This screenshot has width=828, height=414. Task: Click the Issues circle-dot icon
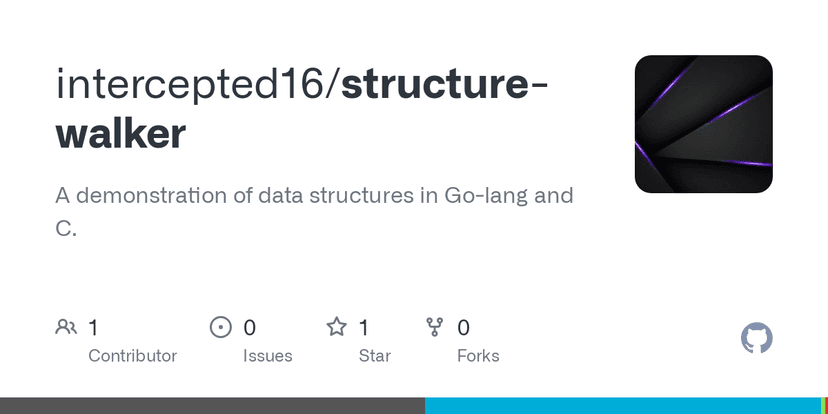click(x=220, y=327)
